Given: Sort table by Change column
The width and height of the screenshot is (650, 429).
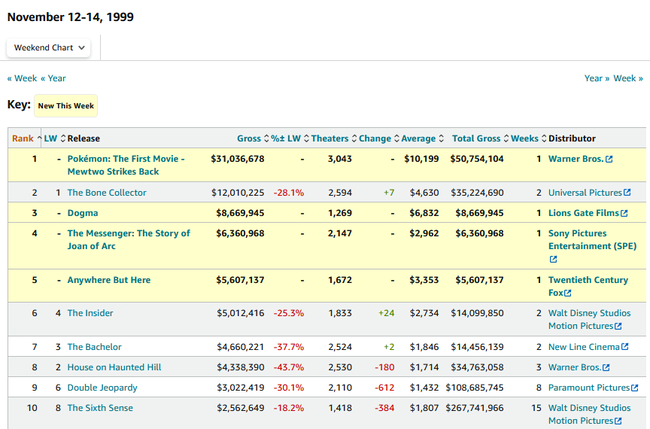Looking at the screenshot, I should pos(379,138).
